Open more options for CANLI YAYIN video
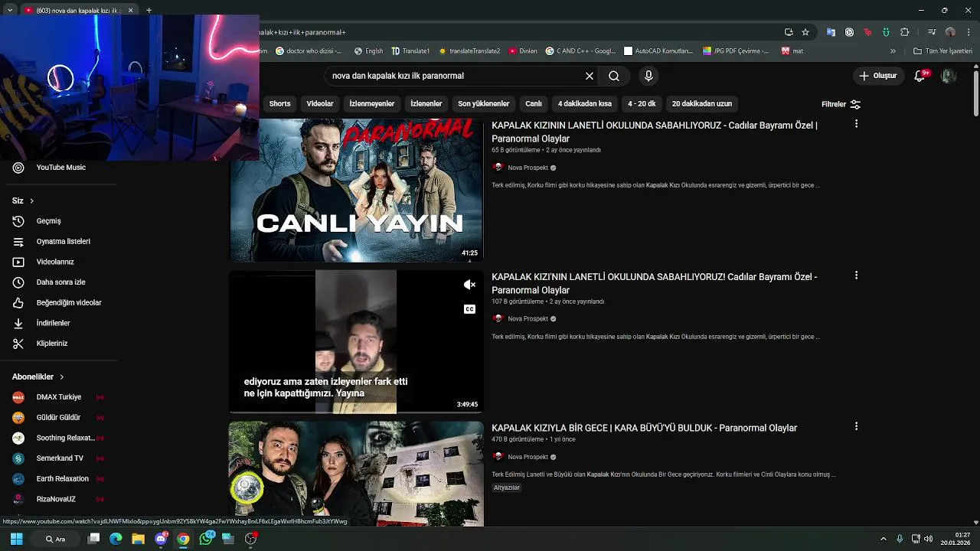This screenshot has height=551, width=980. (x=856, y=124)
